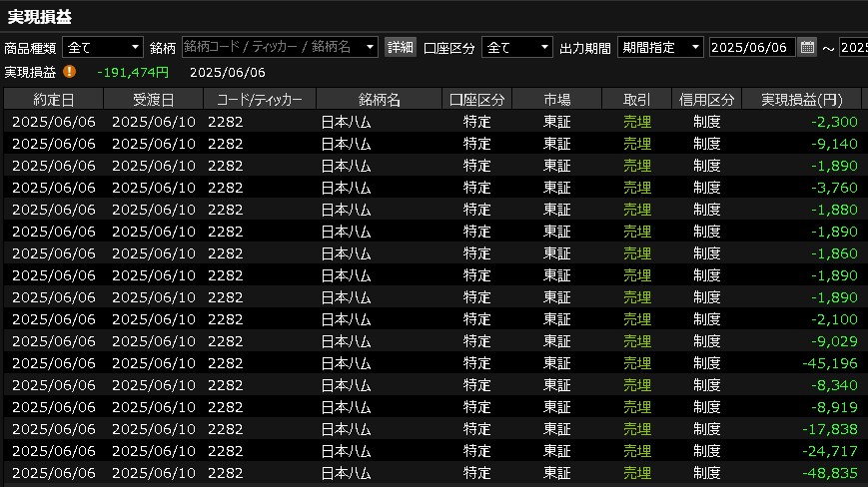868x487 pixels.
Task: Click 特定 in the -17,838 row
Action: (477, 429)
